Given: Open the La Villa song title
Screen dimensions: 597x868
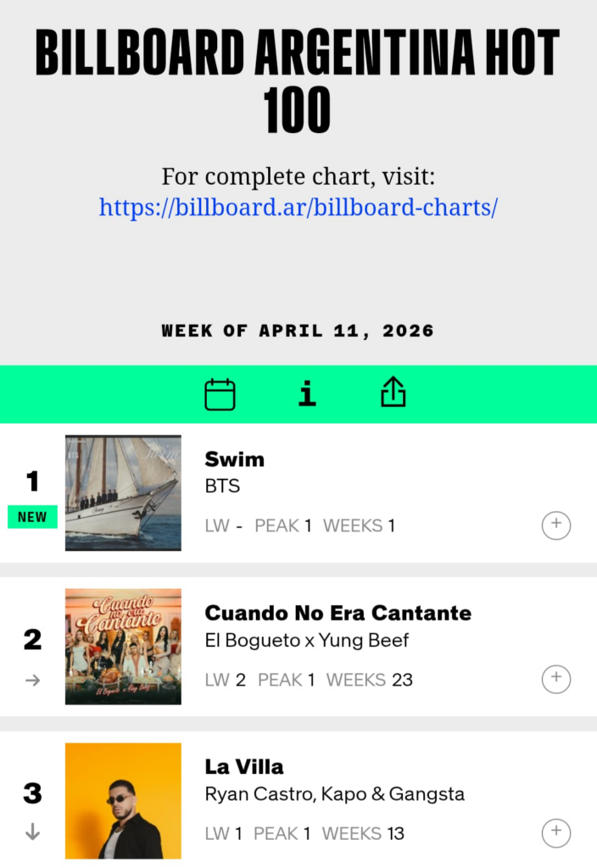Looking at the screenshot, I should [x=244, y=767].
